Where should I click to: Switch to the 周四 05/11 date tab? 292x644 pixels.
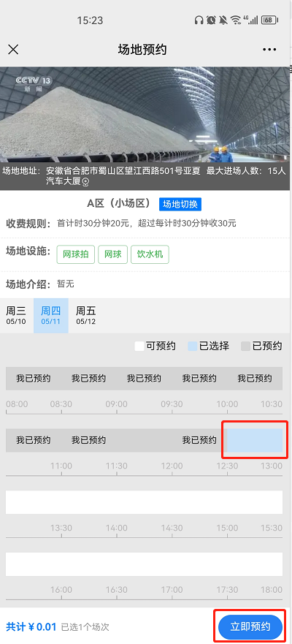tap(51, 316)
